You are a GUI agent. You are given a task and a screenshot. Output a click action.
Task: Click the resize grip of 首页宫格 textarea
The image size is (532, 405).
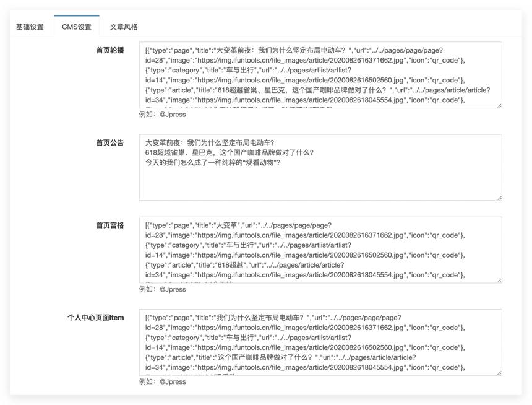499,281
